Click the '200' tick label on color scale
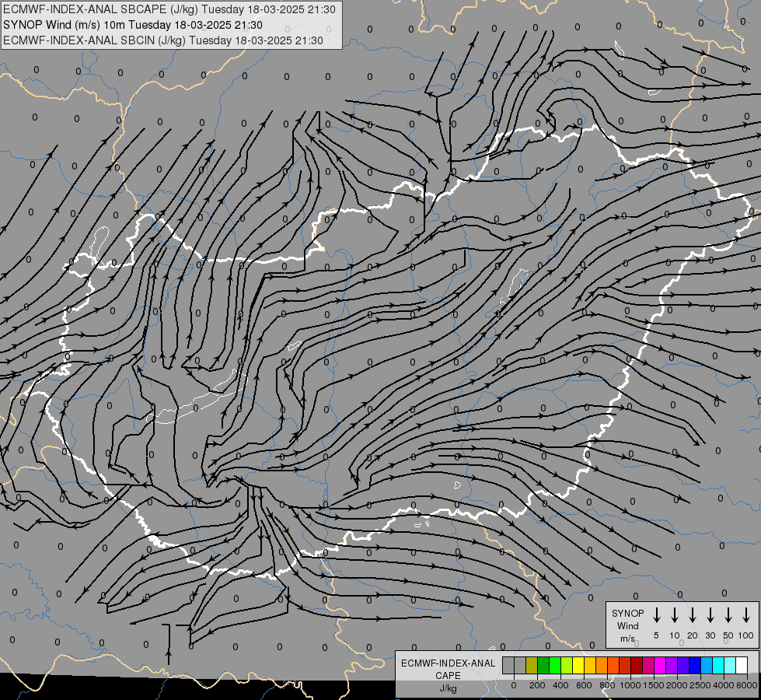761x700 pixels. pos(537,685)
